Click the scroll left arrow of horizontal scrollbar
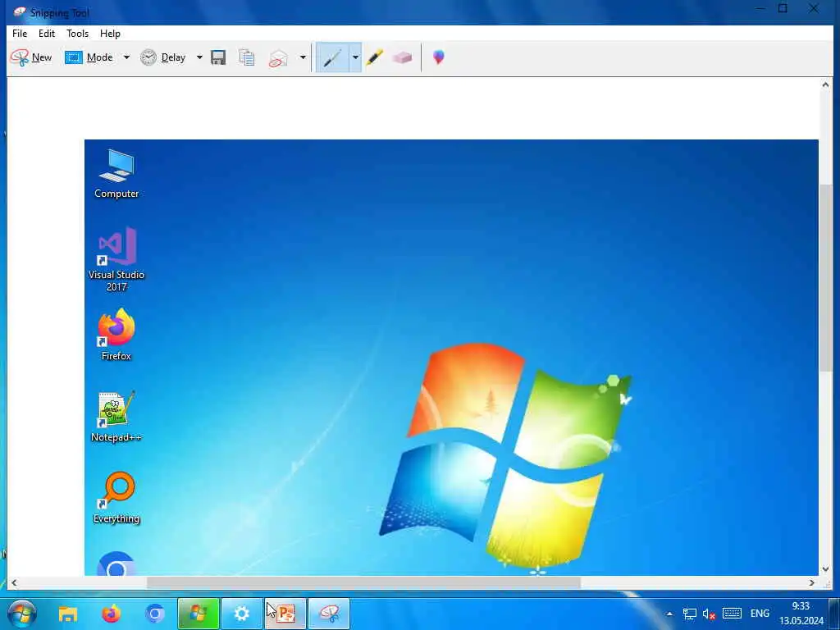 [x=14, y=582]
